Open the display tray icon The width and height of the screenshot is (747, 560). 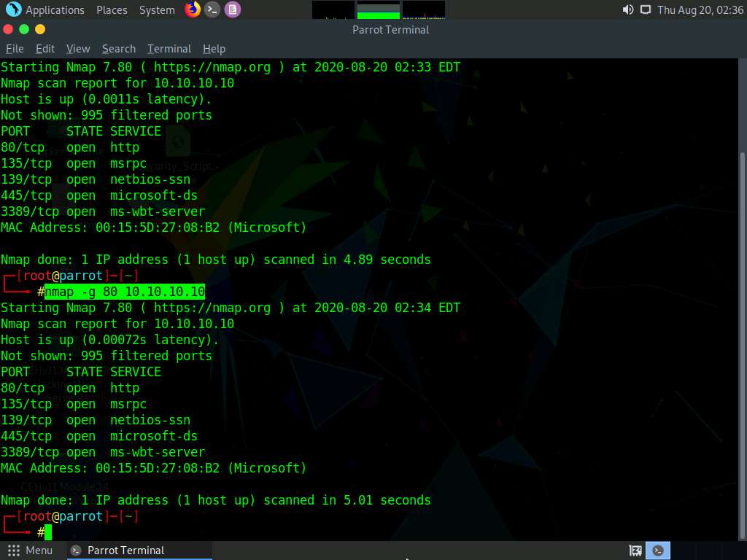(645, 9)
